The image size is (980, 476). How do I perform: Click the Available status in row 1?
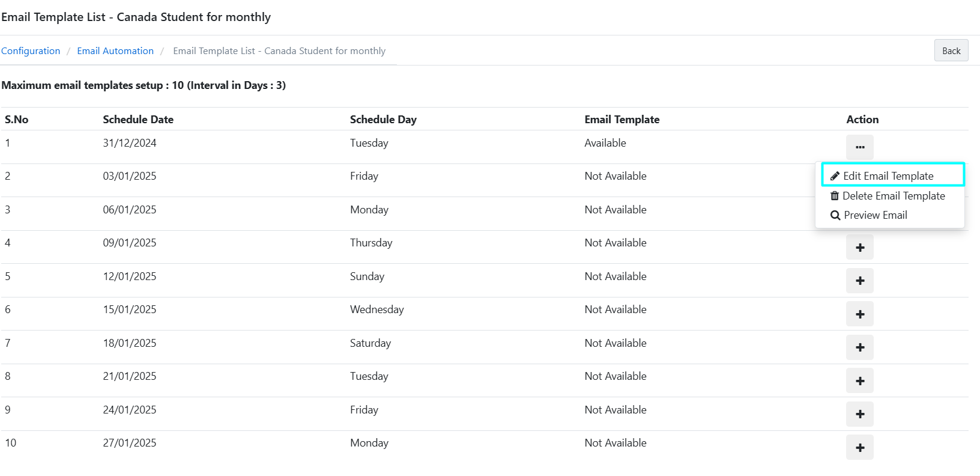[x=605, y=143]
